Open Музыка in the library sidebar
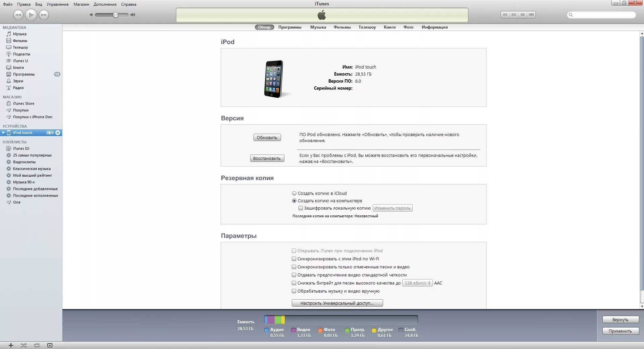This screenshot has height=349, width=644. pyautogui.click(x=31, y=34)
